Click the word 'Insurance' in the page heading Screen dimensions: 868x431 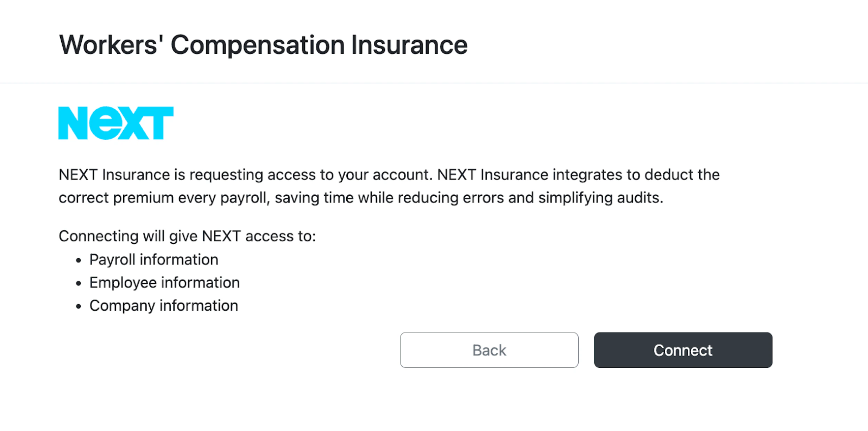409,45
